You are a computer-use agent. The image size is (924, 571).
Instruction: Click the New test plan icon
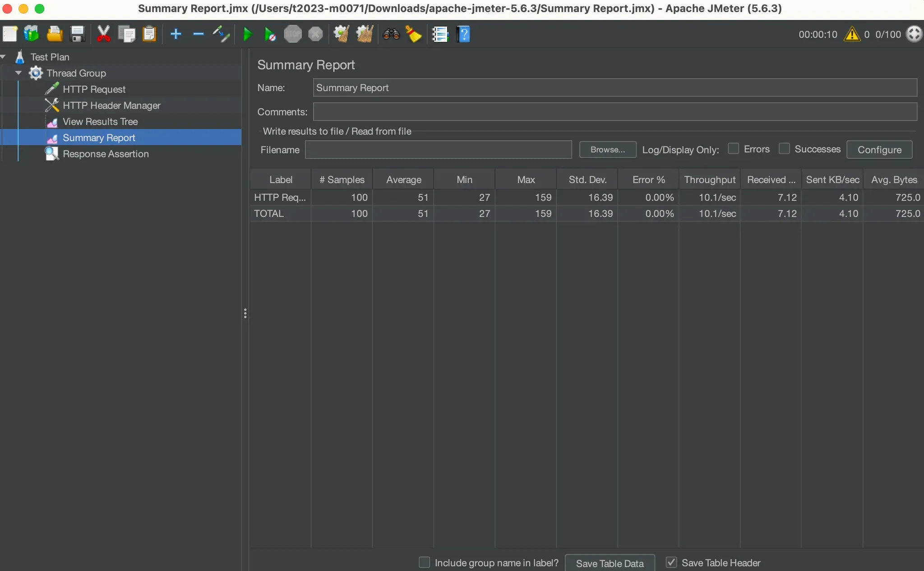[10, 34]
